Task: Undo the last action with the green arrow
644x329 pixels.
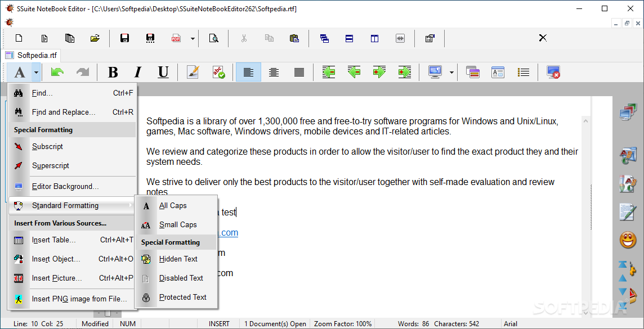Action: [57, 72]
